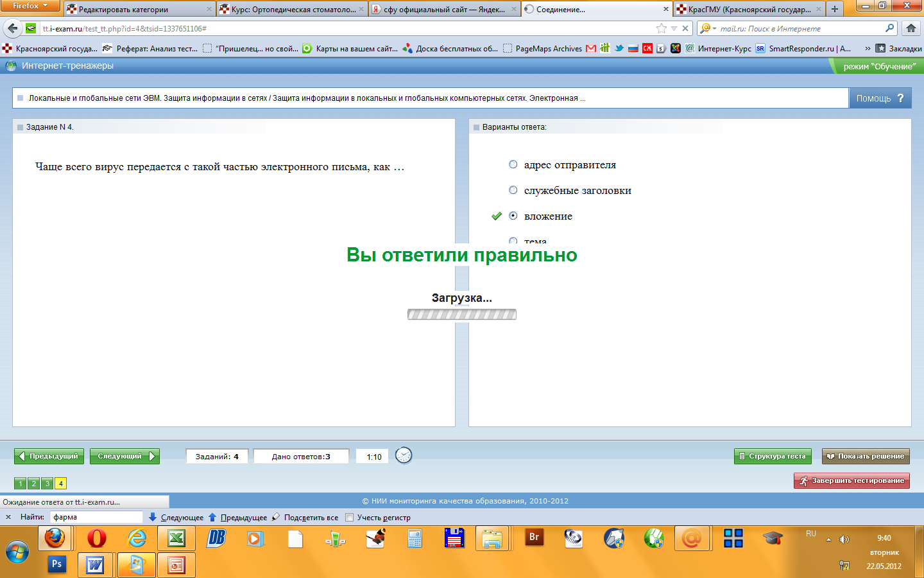Open the 'Закладки' bookmarks menu

click(898, 48)
